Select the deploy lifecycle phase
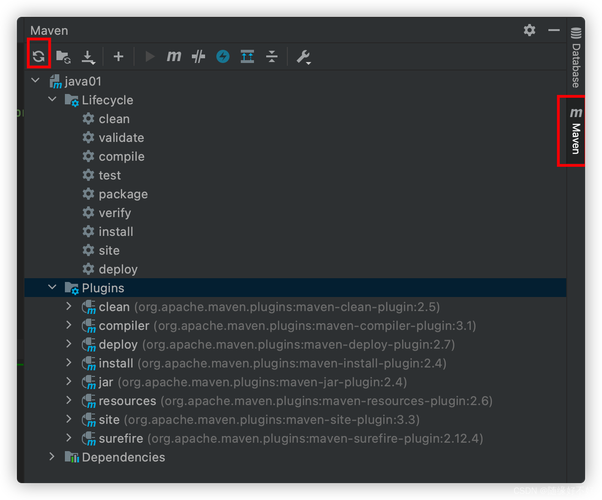The width and height of the screenshot is (602, 500). [118, 270]
